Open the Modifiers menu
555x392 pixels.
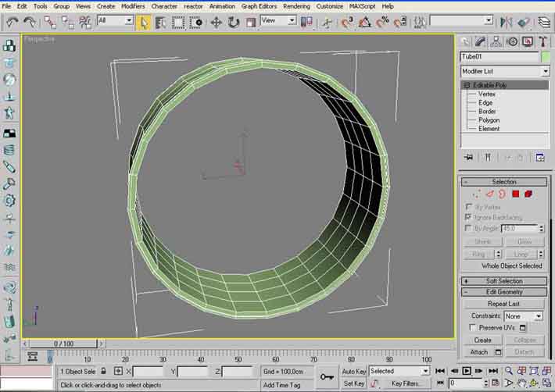pyautogui.click(x=133, y=5)
